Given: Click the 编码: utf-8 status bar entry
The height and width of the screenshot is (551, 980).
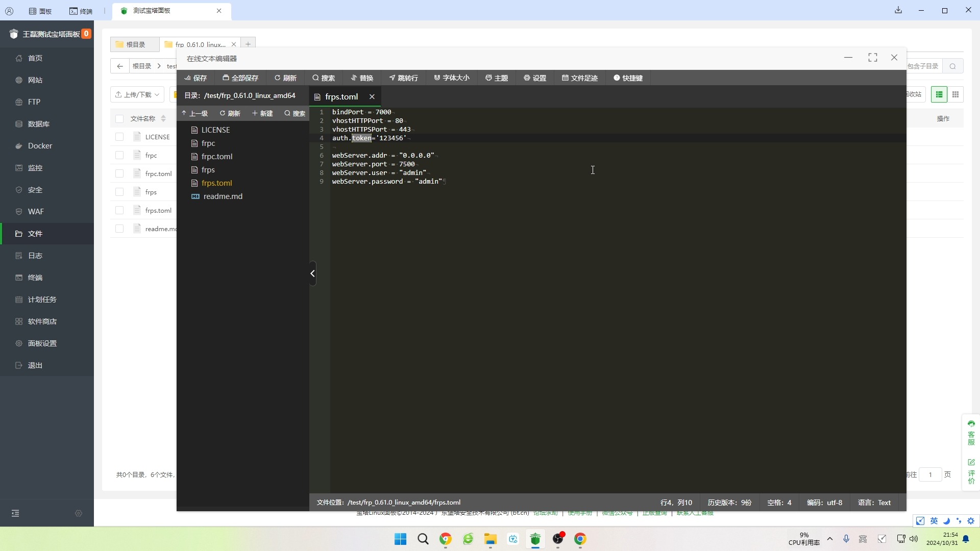Looking at the screenshot, I should pos(825,503).
